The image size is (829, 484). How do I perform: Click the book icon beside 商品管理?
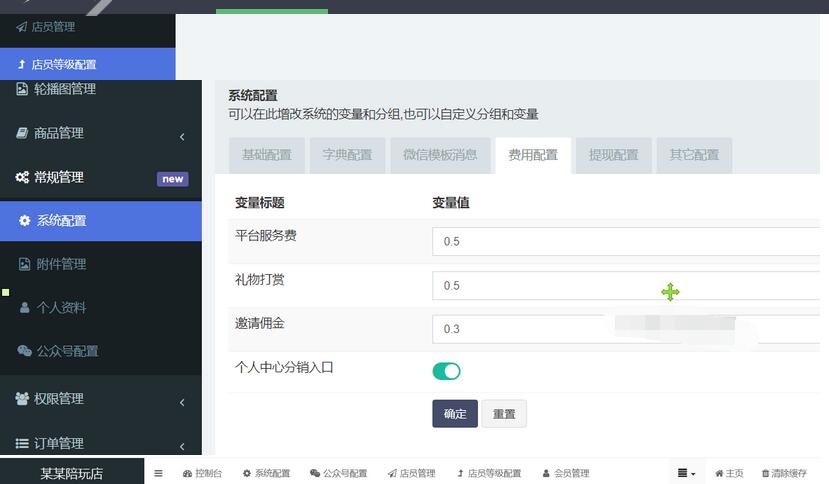point(22,133)
